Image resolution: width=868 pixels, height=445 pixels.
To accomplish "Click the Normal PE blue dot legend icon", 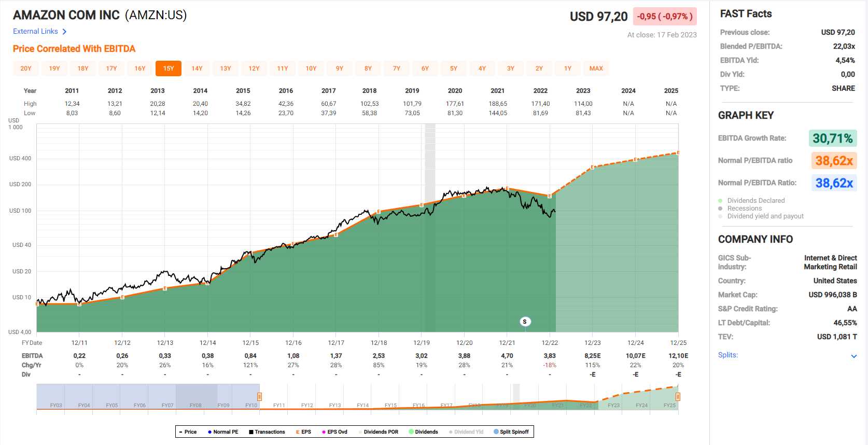I will [209, 432].
